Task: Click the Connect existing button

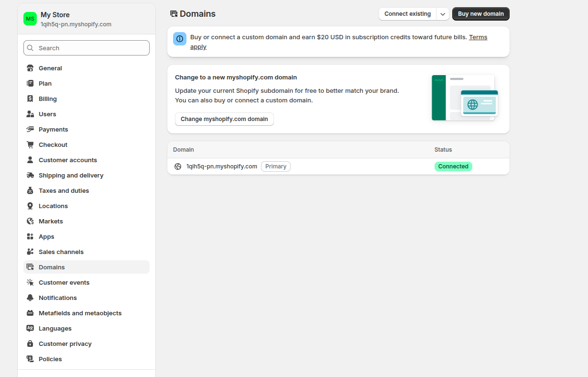Action: 408,14
